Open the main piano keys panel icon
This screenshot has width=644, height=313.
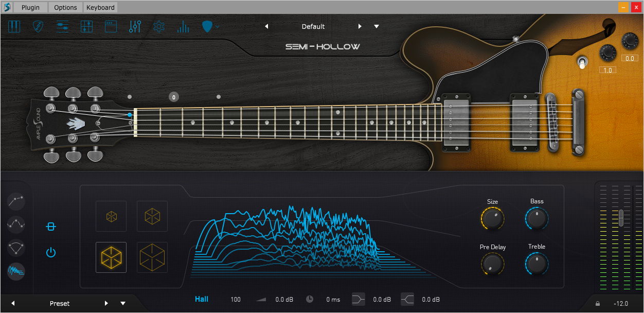14,27
